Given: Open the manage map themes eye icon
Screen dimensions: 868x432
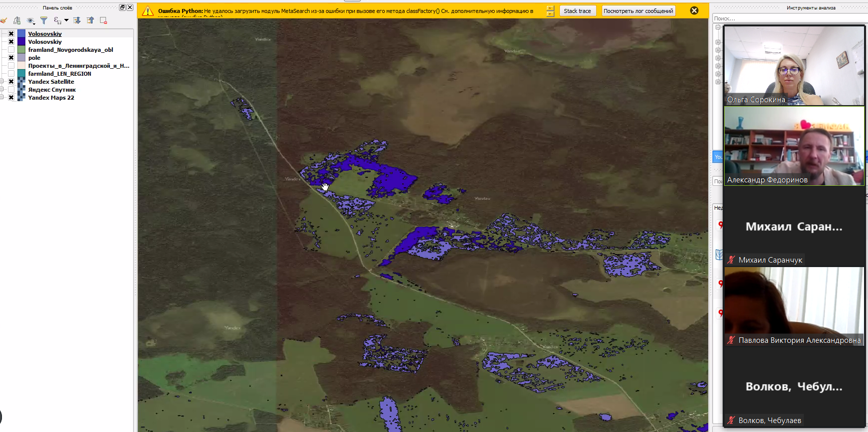Looking at the screenshot, I should 31,20.
